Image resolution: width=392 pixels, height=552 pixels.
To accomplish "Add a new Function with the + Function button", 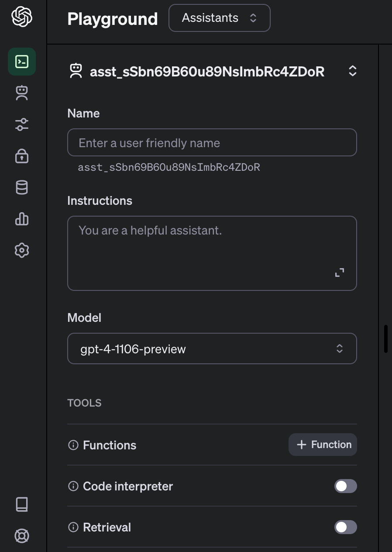I will [323, 444].
